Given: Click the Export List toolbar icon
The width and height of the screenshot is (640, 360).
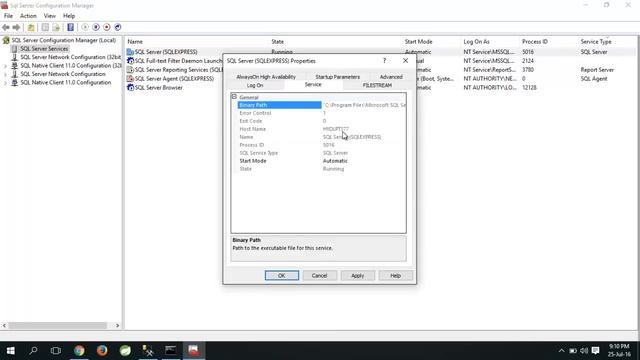Looking at the screenshot, I should tap(56, 27).
